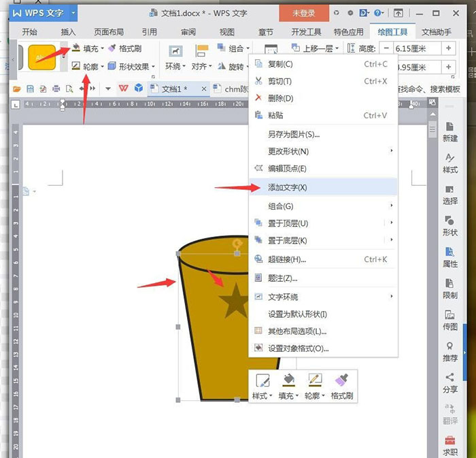The image size is (476, 458).
Task: Choose 复制(C) in context menu
Action: pos(323,64)
